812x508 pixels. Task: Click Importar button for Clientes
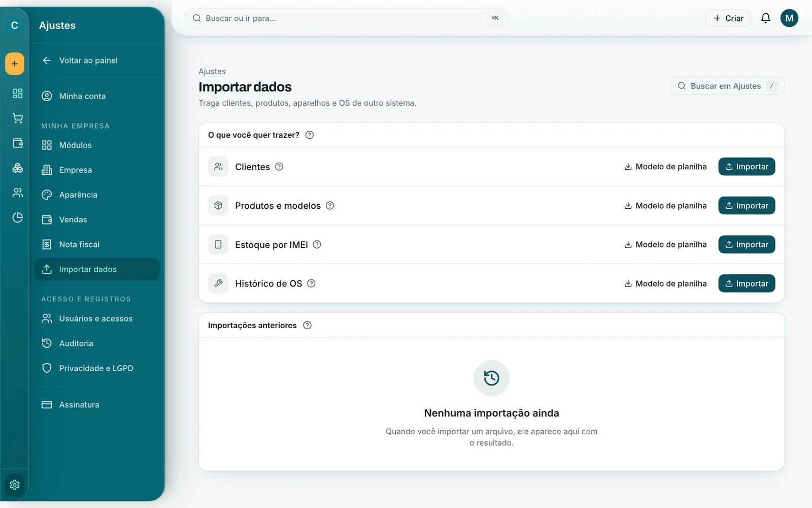(747, 167)
